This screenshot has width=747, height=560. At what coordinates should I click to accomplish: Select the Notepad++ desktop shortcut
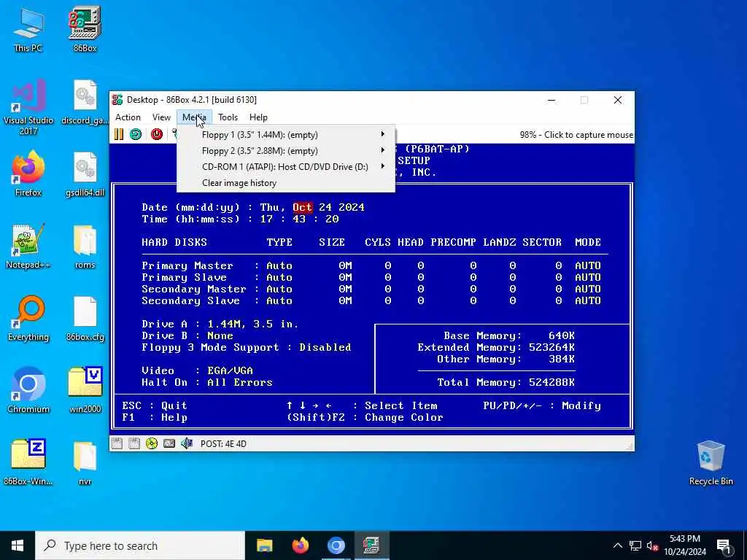tap(28, 246)
